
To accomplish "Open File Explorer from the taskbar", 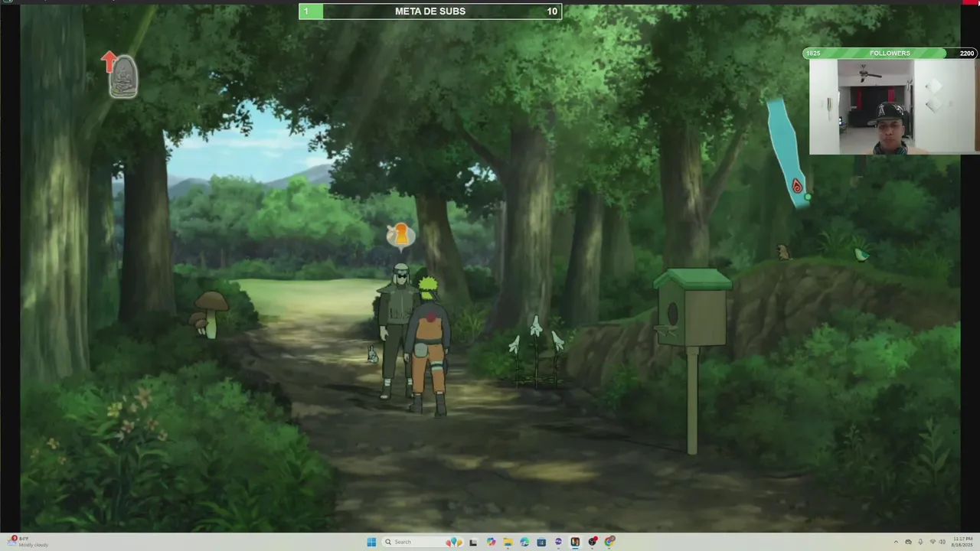I will click(x=508, y=542).
